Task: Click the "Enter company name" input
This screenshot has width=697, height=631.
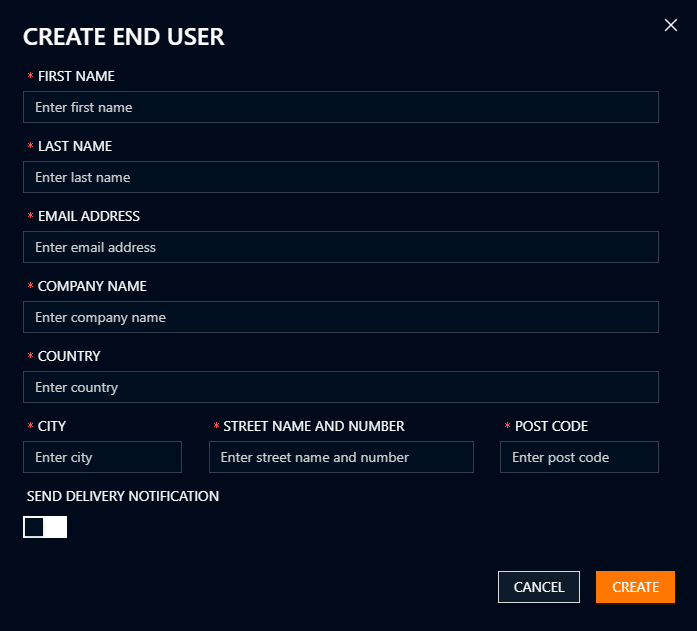Action: 340,317
